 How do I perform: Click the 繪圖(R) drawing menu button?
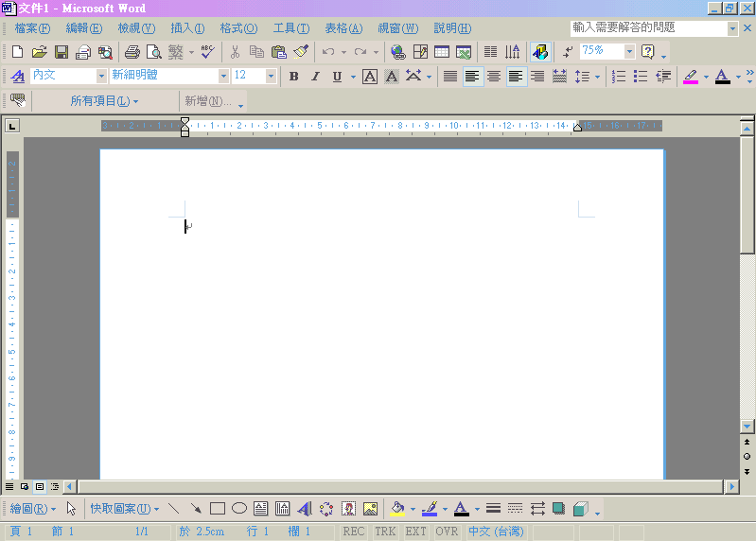(x=32, y=509)
